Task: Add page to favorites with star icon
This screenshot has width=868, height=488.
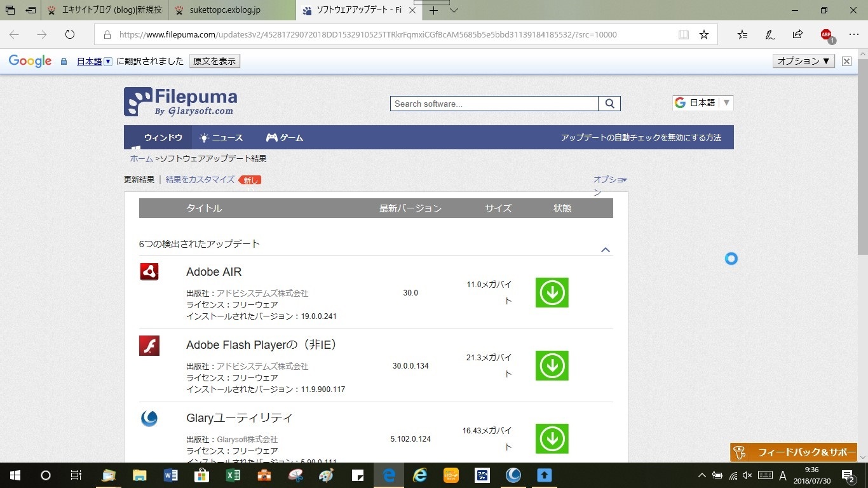Action: [x=704, y=35]
